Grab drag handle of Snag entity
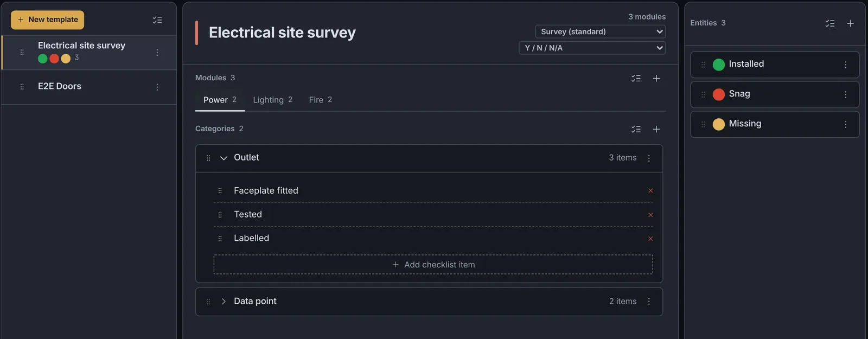868x339 pixels. point(703,95)
